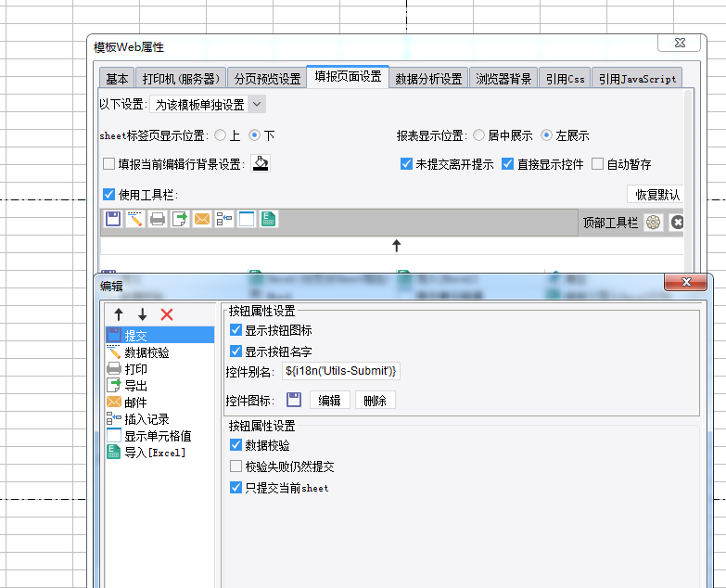Click the export icon in top toolbar

click(180, 219)
